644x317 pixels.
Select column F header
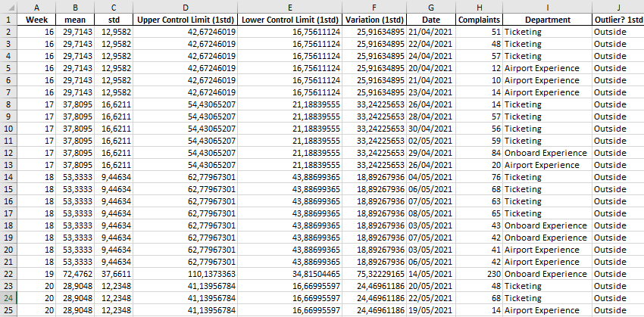point(374,8)
